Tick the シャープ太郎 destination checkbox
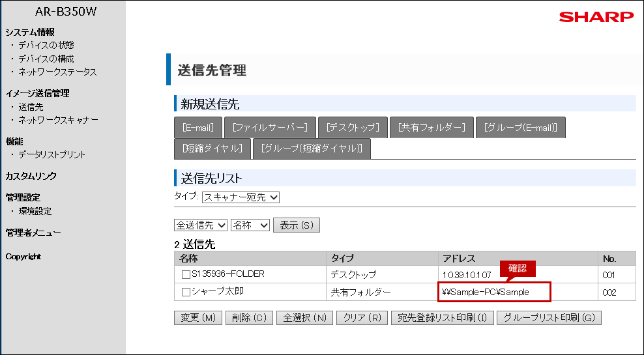The width and height of the screenshot is (644, 355). pyautogui.click(x=186, y=292)
